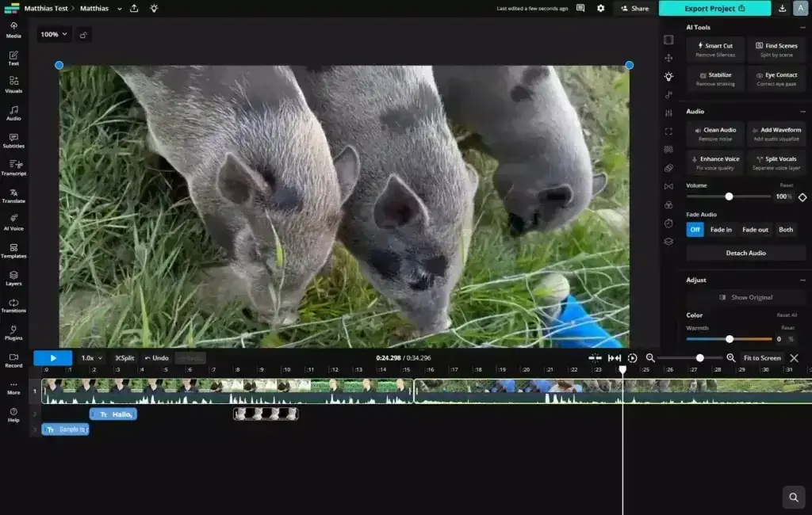The width and height of the screenshot is (812, 515).
Task: Open the Templates panel
Action: click(x=13, y=250)
